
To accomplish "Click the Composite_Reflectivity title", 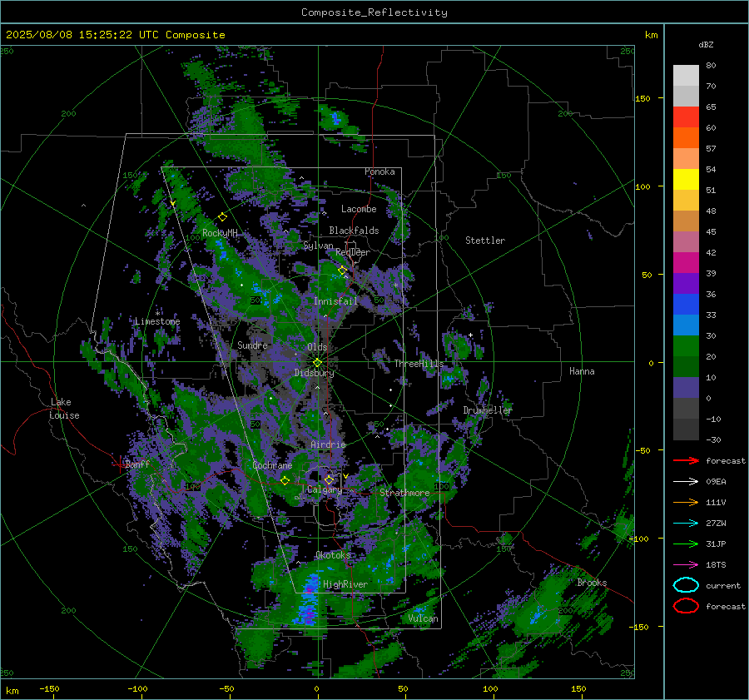I will tap(374, 12).
